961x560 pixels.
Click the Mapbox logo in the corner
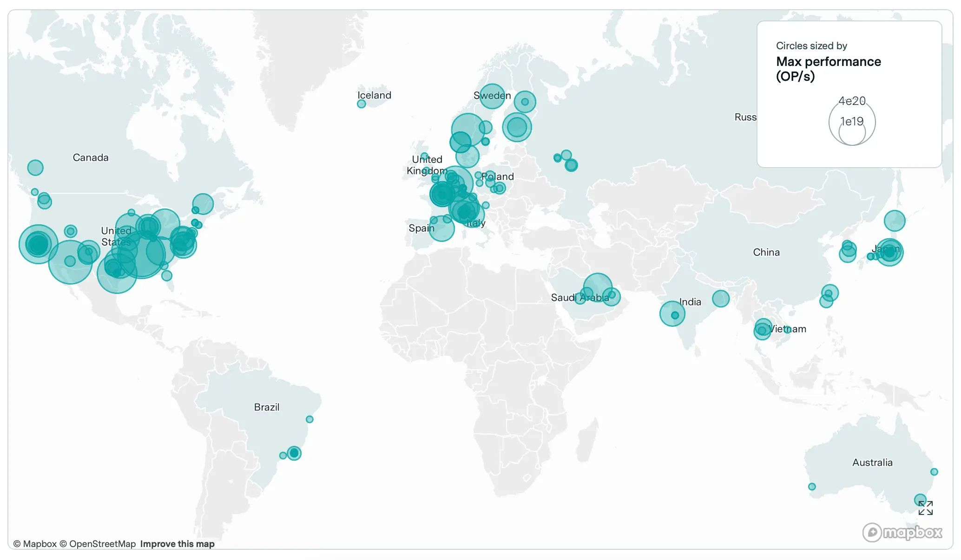[902, 532]
